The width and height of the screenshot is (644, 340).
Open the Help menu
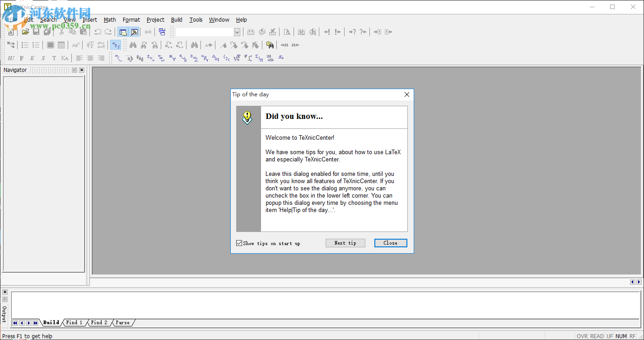pyautogui.click(x=242, y=19)
